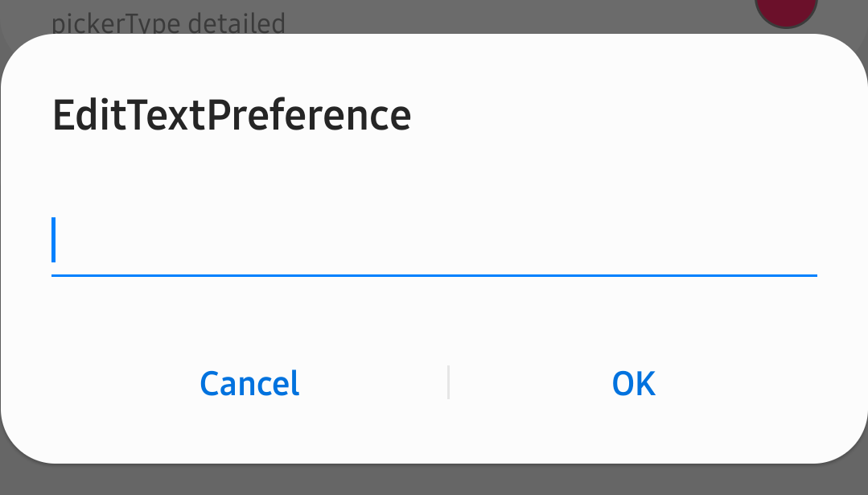Select the pickerType detailed preference text
Screen dimensions: 868x495
[x=168, y=22]
